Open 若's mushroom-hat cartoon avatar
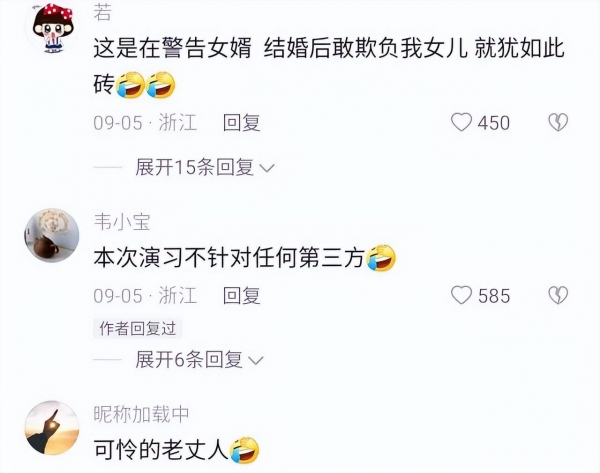The height and width of the screenshot is (473, 600). click(52, 27)
